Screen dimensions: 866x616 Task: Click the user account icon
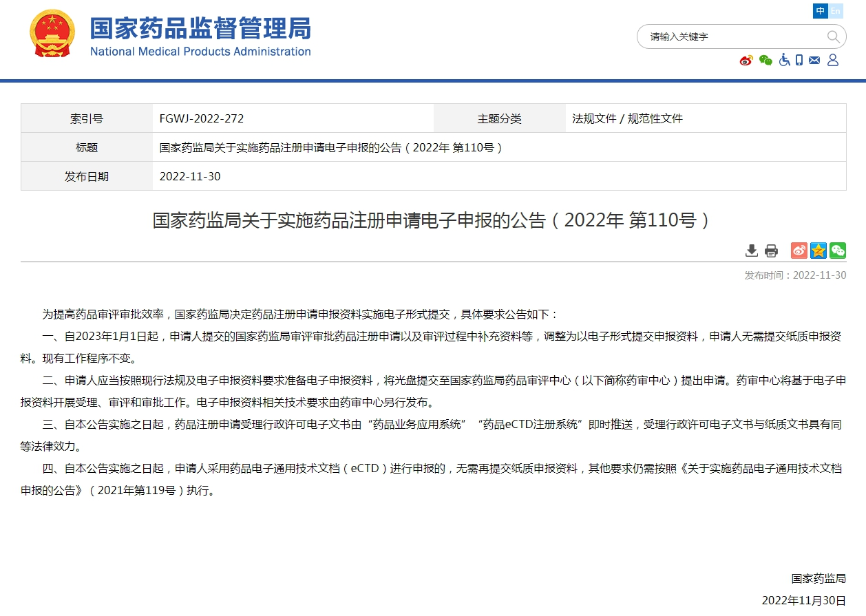pos(832,61)
